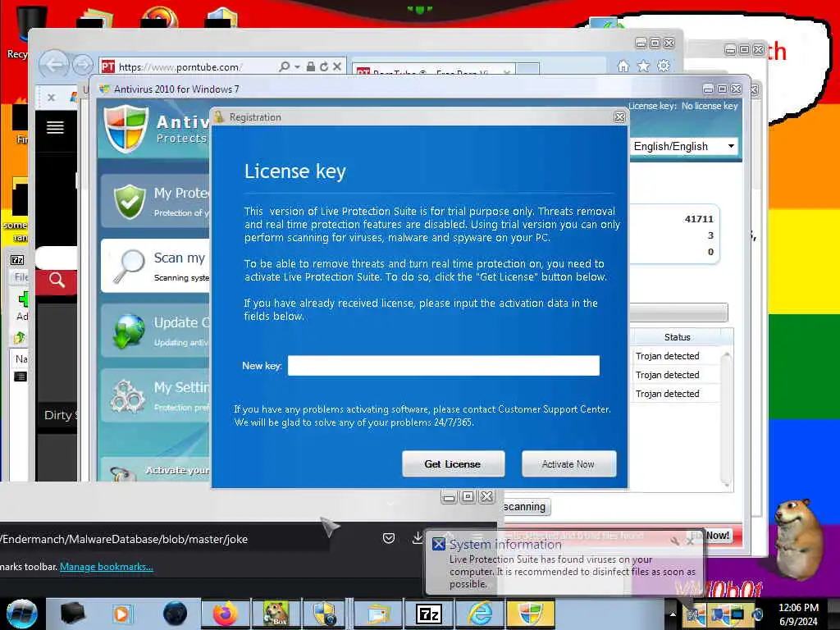
Task: Open IE Favorites star icon
Action: (643, 66)
